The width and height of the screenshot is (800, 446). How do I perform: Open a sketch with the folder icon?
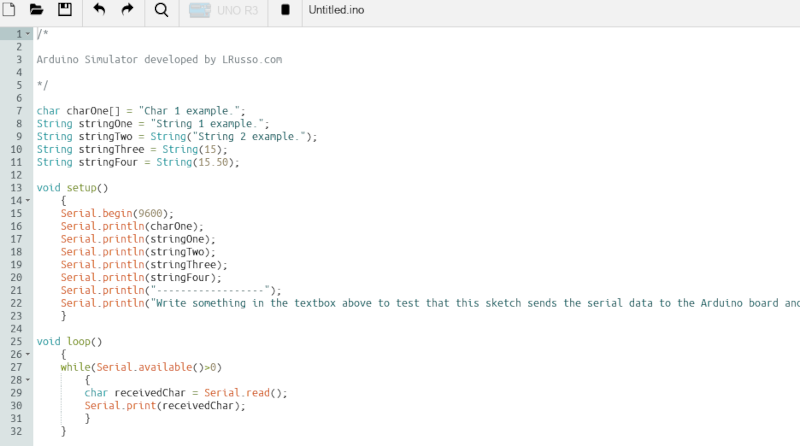click(x=37, y=10)
